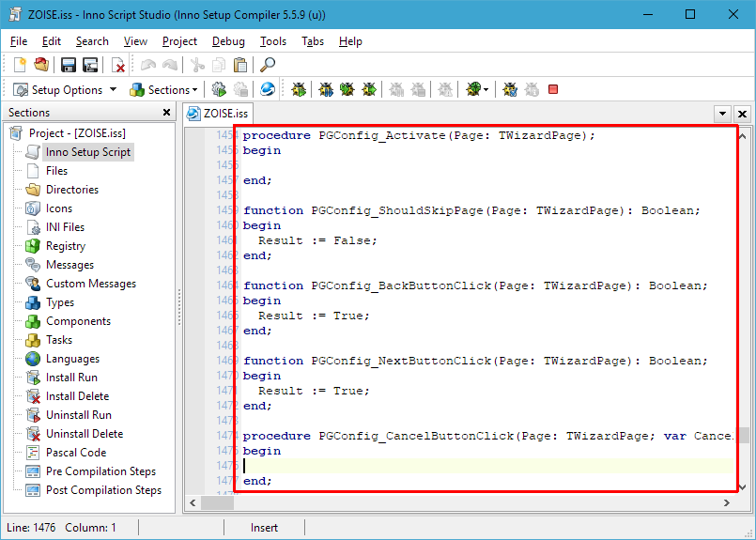
Task: Open the tab list dropdown arrow
Action: click(722, 114)
